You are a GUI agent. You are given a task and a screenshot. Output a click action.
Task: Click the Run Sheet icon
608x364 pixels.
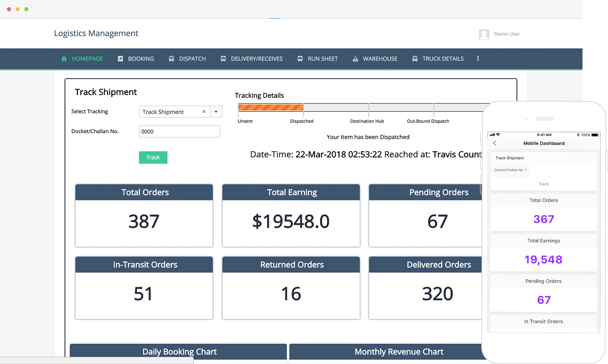coord(300,59)
